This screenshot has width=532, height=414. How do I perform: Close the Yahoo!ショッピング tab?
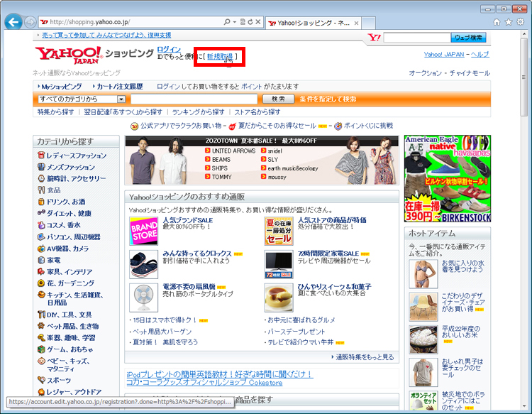[x=356, y=23]
